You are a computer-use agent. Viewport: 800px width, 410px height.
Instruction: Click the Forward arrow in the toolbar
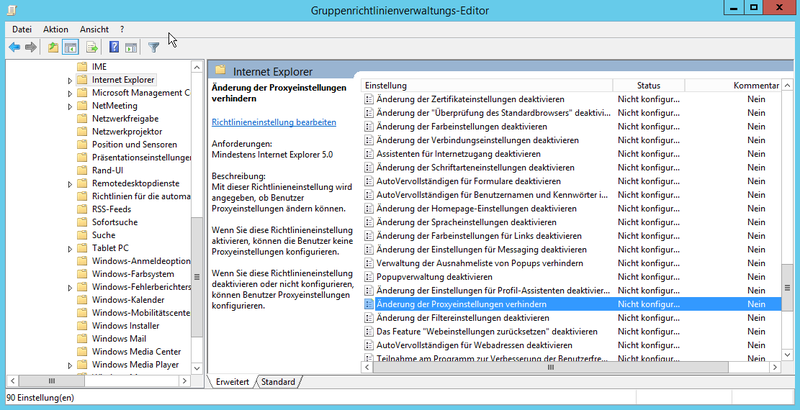coord(31,47)
